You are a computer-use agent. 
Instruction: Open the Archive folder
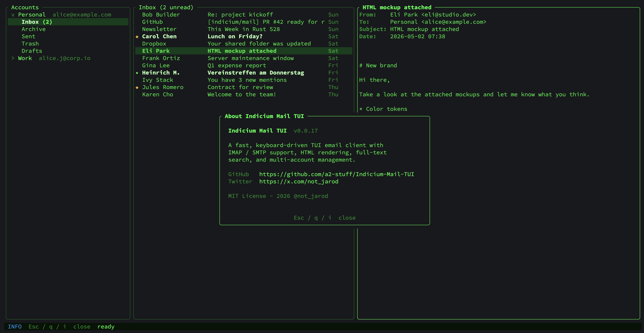point(34,29)
